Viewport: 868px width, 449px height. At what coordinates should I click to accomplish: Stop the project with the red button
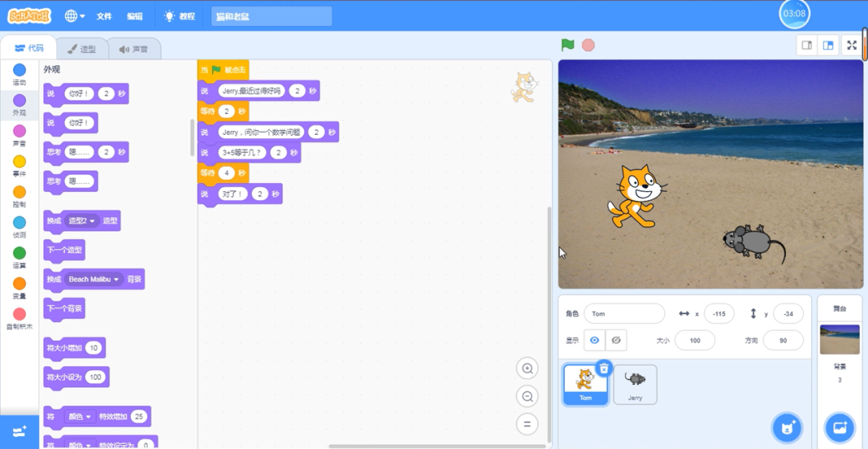pos(588,45)
